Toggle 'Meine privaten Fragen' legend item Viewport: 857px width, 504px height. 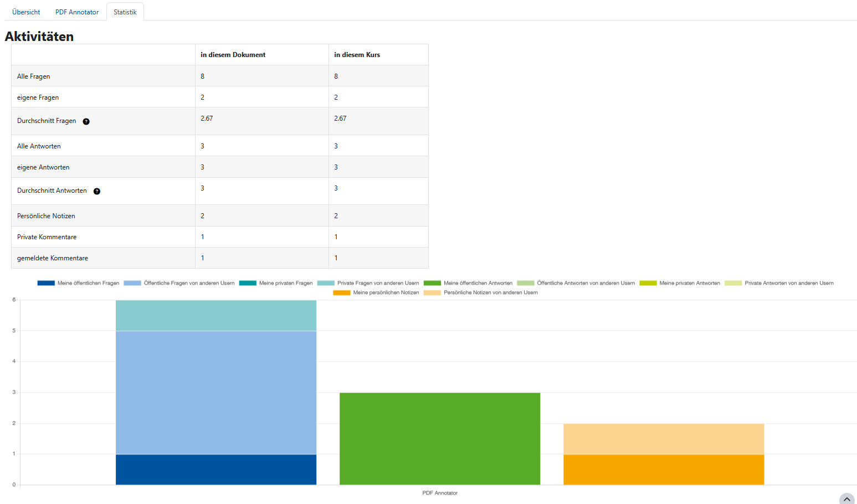276,283
